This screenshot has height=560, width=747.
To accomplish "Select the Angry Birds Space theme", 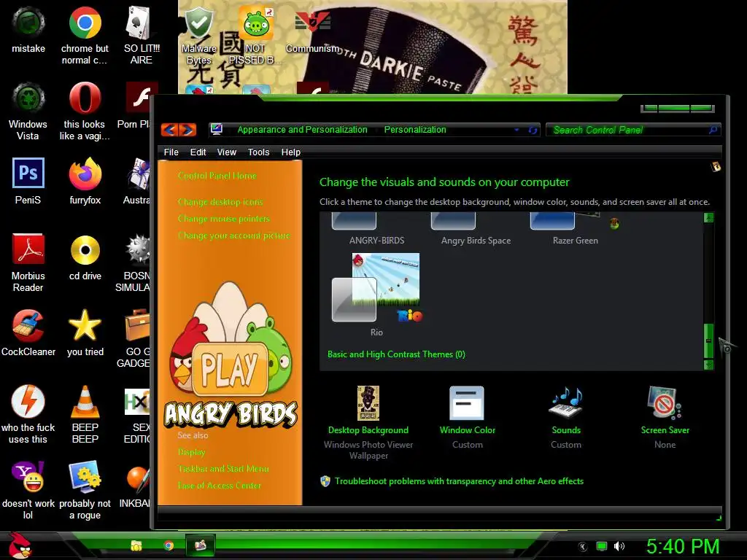I will tap(476, 230).
